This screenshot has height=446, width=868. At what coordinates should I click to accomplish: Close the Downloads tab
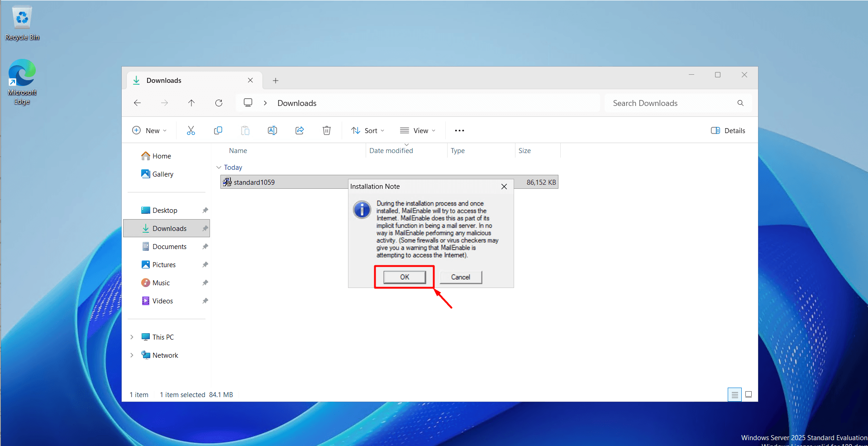click(250, 80)
